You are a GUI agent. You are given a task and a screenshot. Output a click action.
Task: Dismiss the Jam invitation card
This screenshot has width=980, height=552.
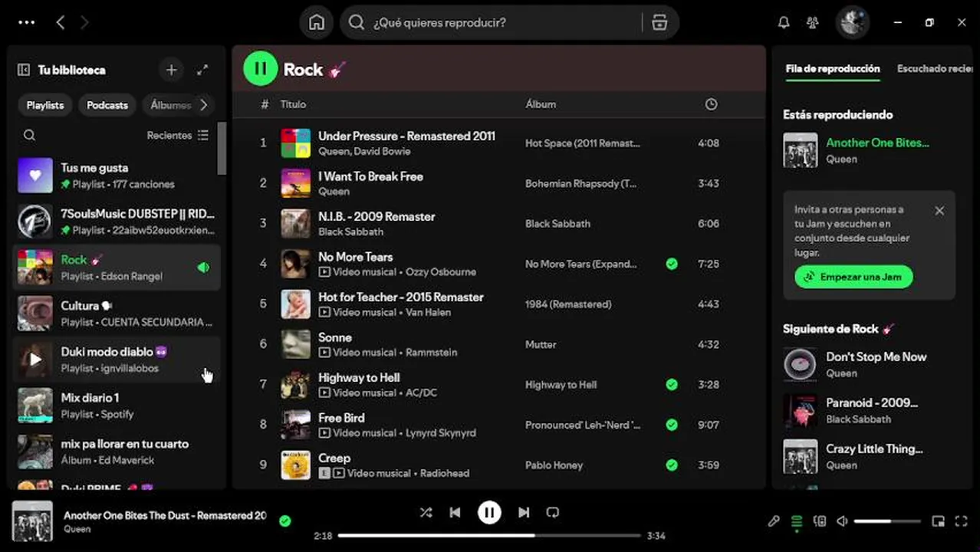click(x=939, y=211)
